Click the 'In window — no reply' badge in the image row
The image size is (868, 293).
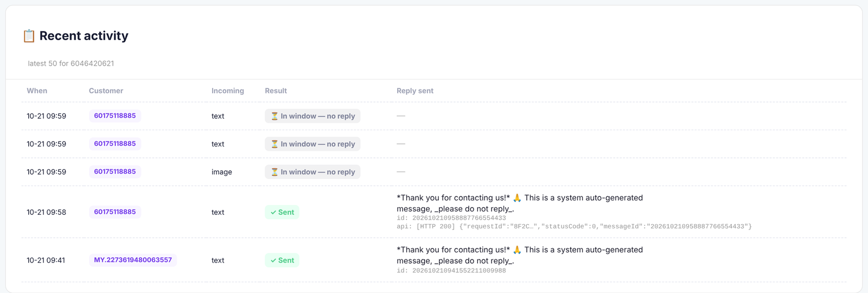(x=312, y=172)
